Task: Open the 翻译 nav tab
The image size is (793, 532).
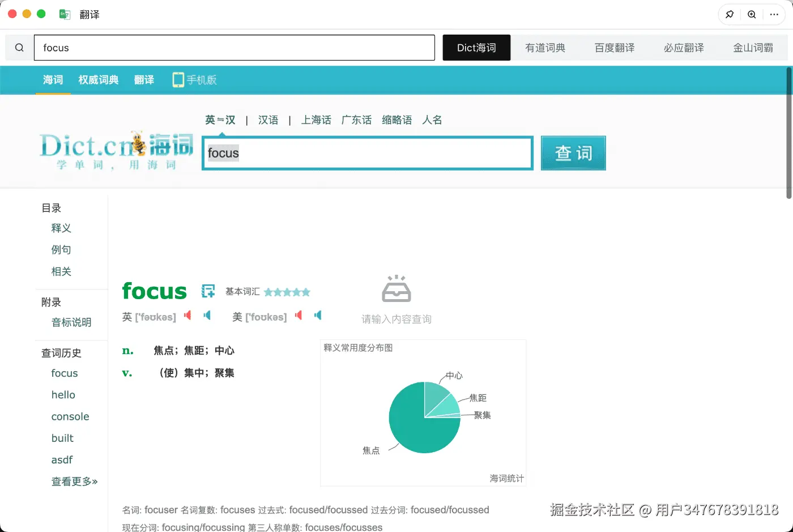Action: pos(144,80)
